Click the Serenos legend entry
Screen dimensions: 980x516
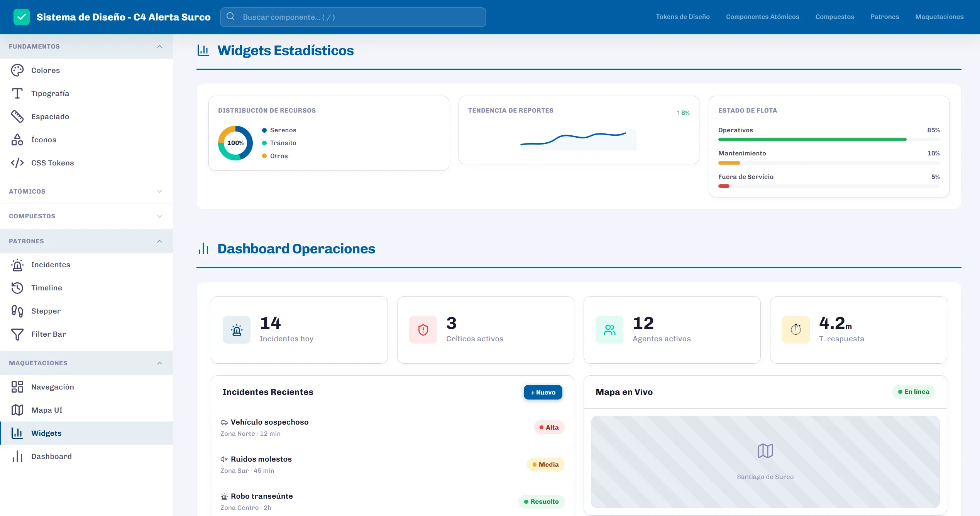tap(279, 130)
